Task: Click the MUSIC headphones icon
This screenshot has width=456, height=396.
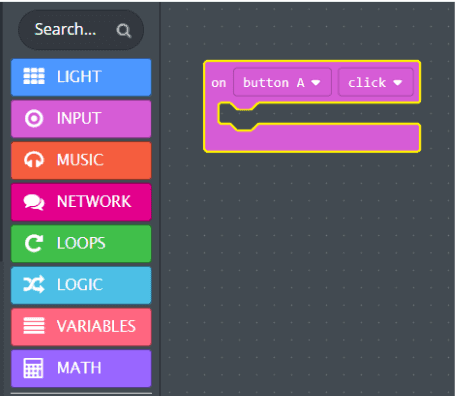Action: click(34, 159)
